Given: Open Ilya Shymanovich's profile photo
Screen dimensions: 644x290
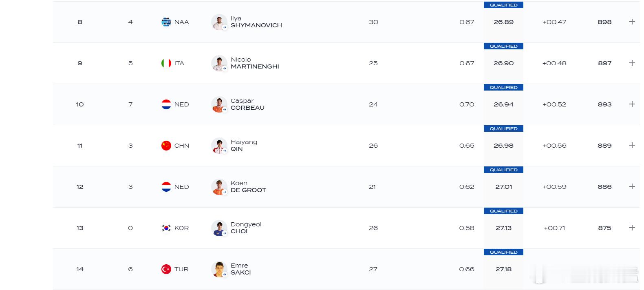Looking at the screenshot, I should (219, 22).
